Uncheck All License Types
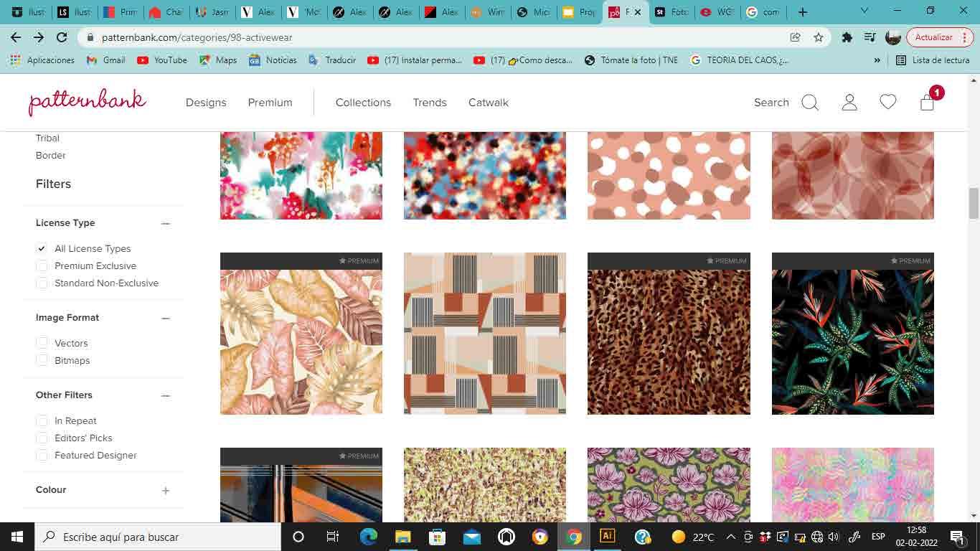 tap(42, 248)
